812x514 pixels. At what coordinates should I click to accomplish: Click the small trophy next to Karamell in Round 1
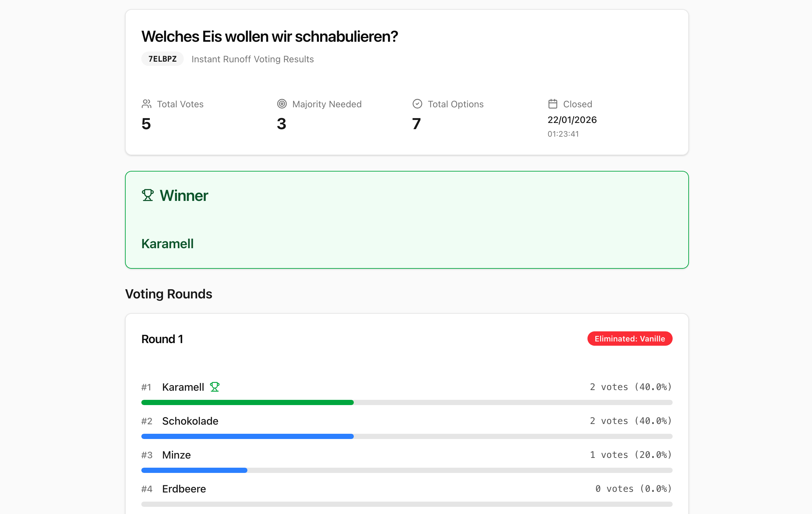[x=215, y=386]
